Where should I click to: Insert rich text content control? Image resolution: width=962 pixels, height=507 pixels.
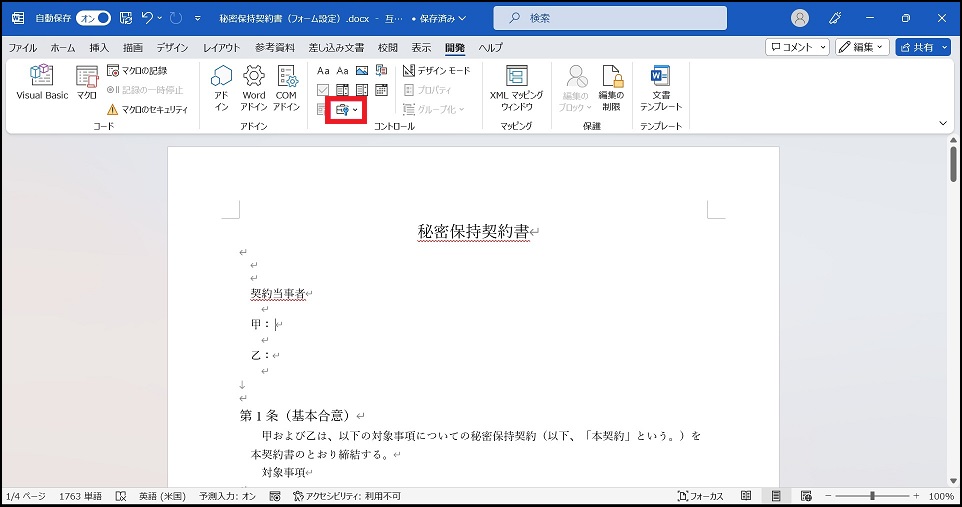click(x=323, y=71)
